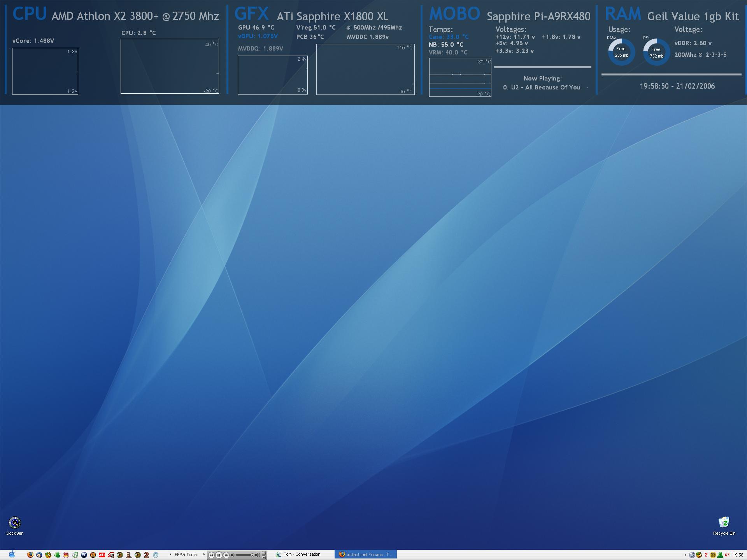Open the bear tray icon

pyautogui.click(x=699, y=555)
